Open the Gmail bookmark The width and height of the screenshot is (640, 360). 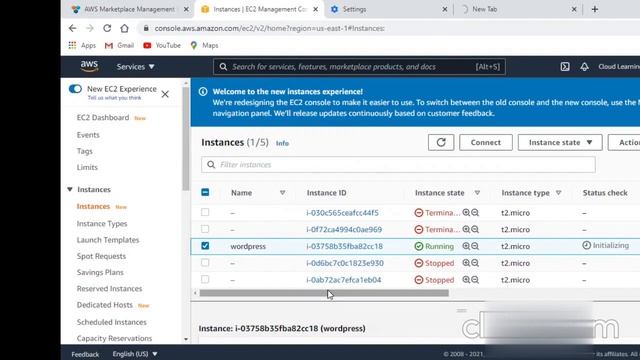119,45
